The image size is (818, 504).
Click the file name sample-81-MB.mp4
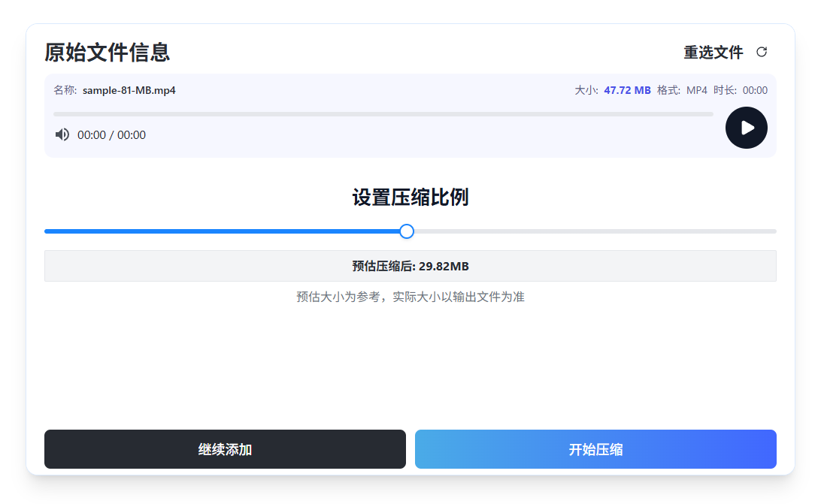click(129, 90)
